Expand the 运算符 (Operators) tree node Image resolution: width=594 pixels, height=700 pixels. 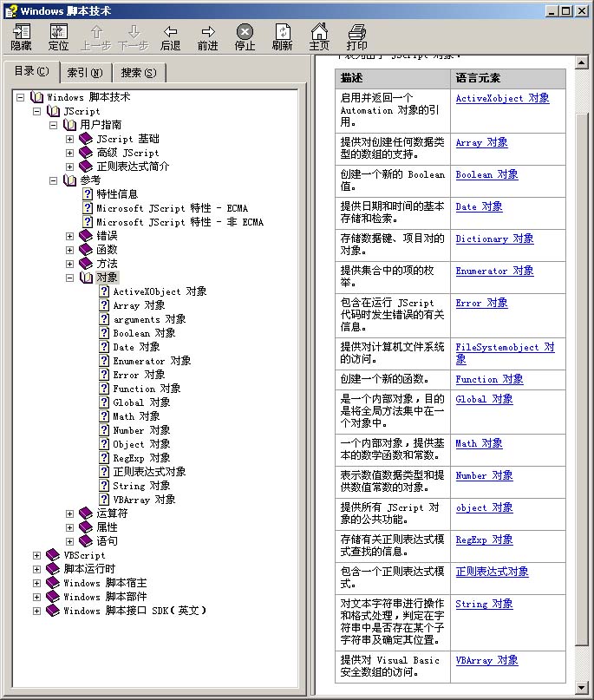(x=70, y=514)
